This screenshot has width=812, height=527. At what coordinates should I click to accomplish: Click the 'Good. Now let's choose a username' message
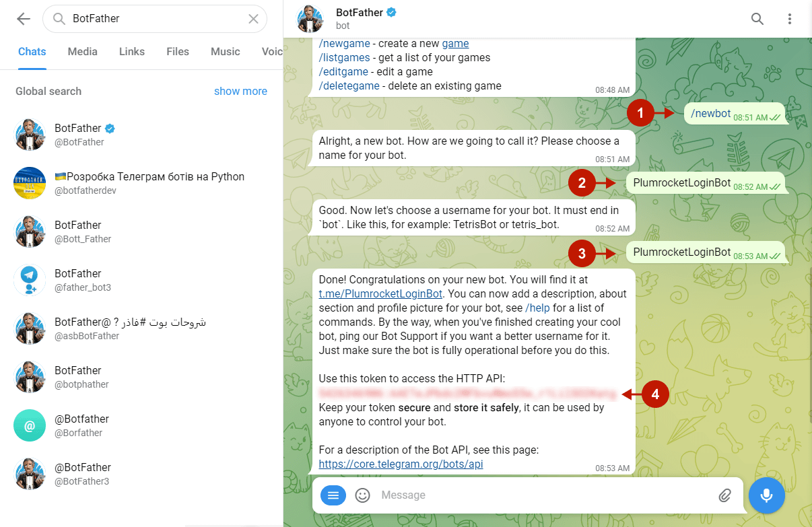pyautogui.click(x=472, y=217)
